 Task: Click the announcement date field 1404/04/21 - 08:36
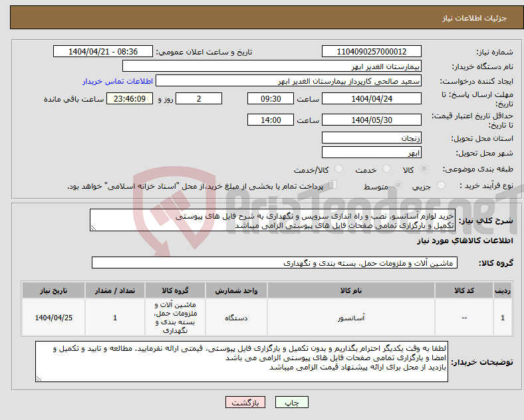point(103,51)
